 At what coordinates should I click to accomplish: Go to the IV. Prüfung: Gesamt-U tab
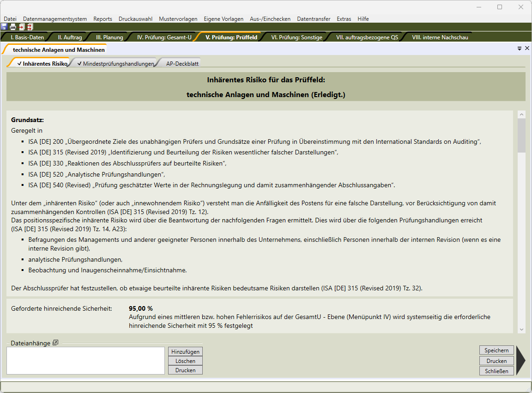[164, 37]
